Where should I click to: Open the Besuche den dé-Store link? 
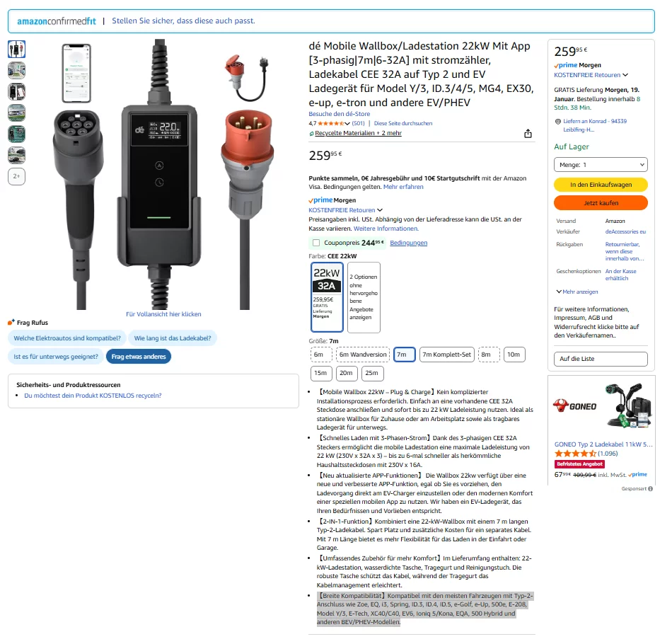tap(339, 114)
